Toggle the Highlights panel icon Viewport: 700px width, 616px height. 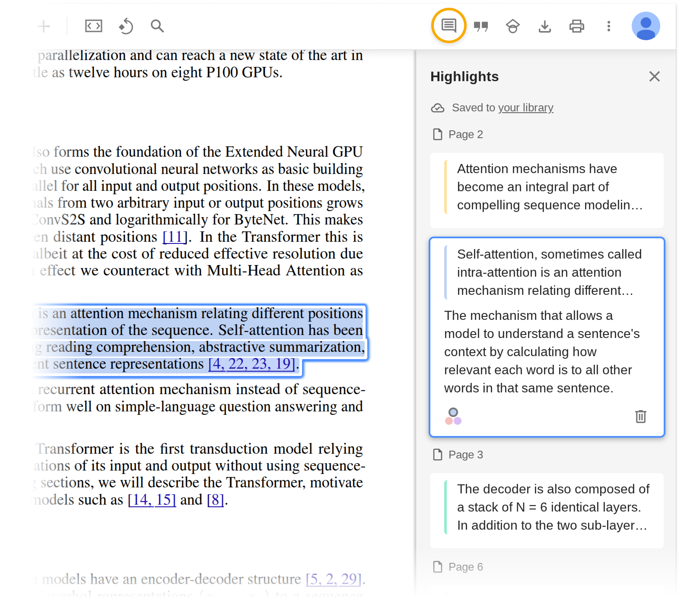coord(449,26)
